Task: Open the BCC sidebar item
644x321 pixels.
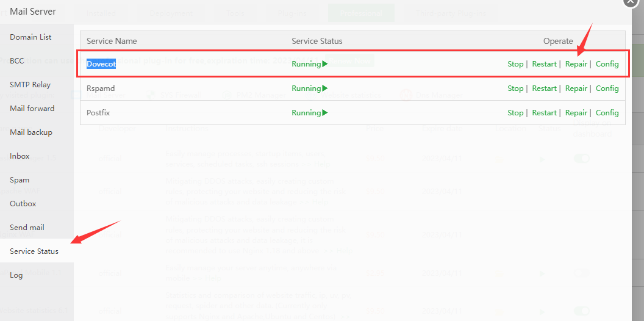Action: 17,61
